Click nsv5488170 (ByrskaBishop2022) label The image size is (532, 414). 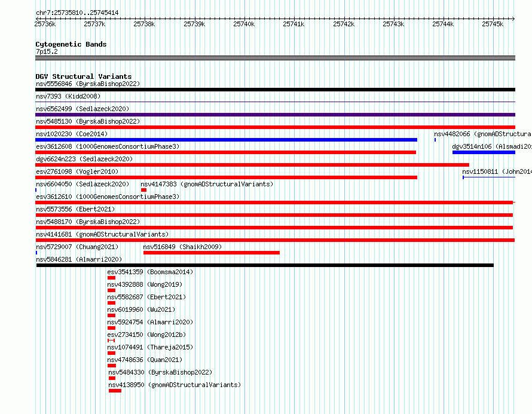pos(88,222)
